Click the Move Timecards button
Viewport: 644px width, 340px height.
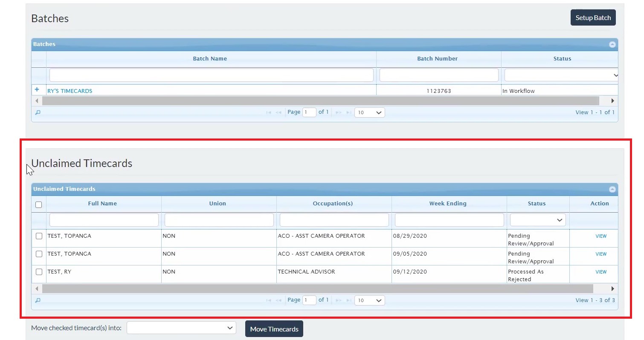click(274, 329)
